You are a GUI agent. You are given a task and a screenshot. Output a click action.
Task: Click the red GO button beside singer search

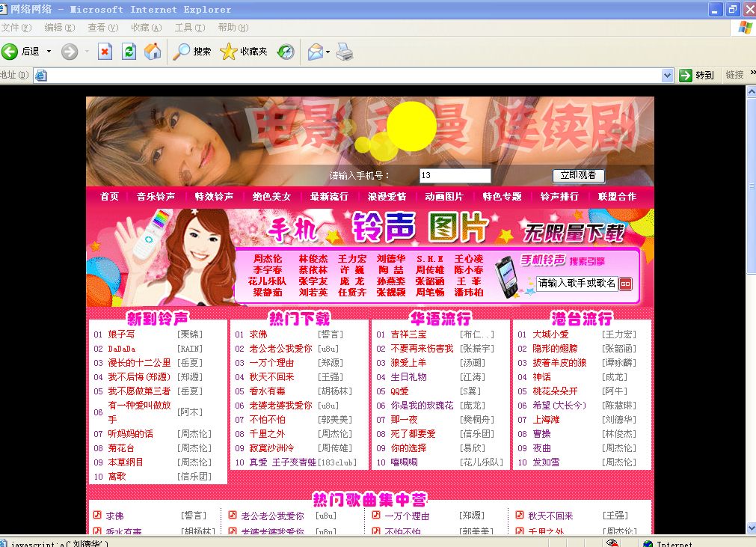tap(625, 284)
